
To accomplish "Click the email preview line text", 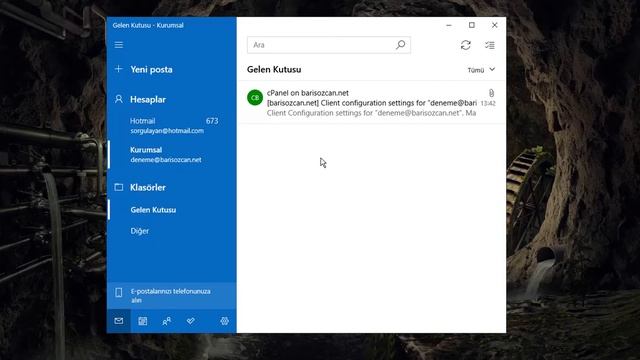I will coord(371,113).
